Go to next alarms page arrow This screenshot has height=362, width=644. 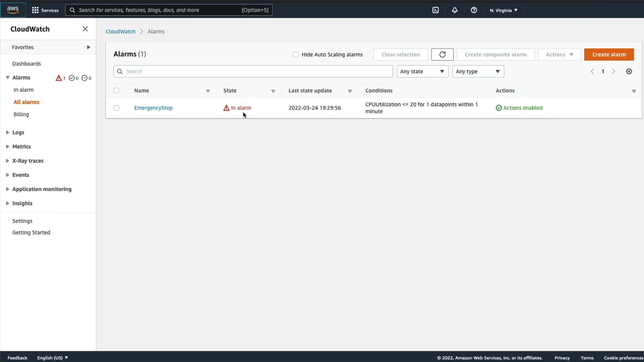click(x=613, y=71)
